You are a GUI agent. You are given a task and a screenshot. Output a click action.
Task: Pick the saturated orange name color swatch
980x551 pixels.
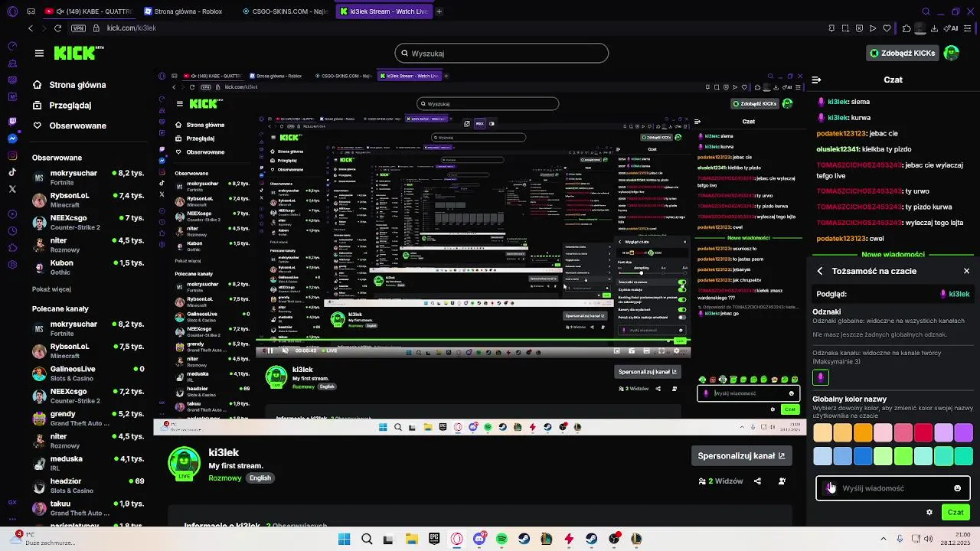click(863, 432)
